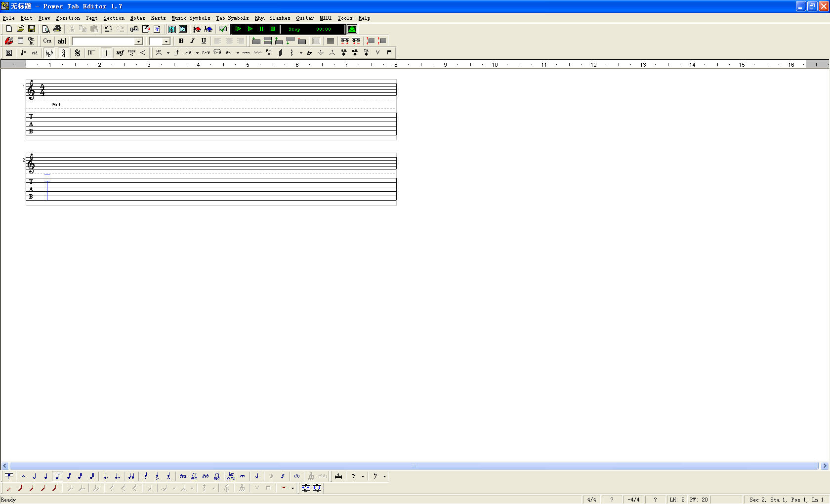
Task: Insert a palm mute (P.M.) marking
Action: coord(268,53)
